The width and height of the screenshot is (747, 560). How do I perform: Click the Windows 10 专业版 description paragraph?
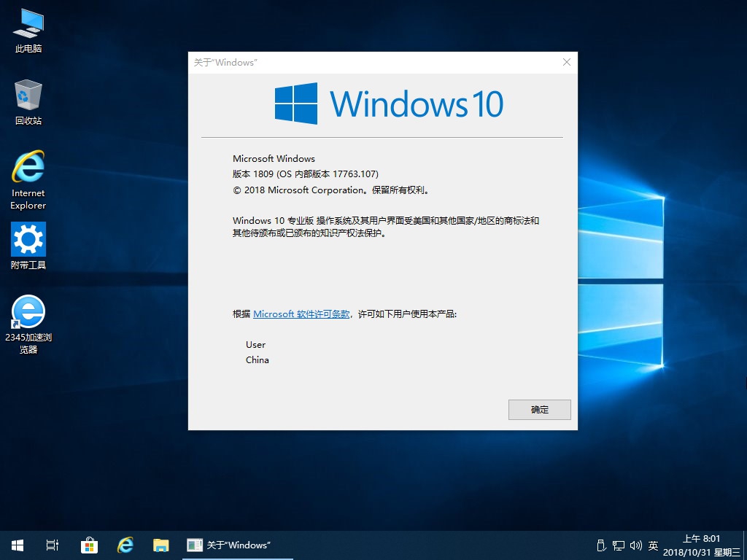point(386,227)
